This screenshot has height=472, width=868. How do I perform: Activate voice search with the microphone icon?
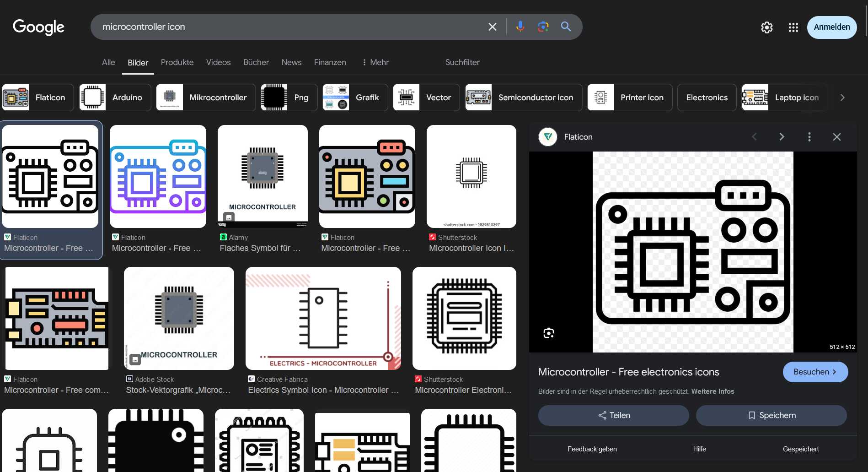(520, 27)
